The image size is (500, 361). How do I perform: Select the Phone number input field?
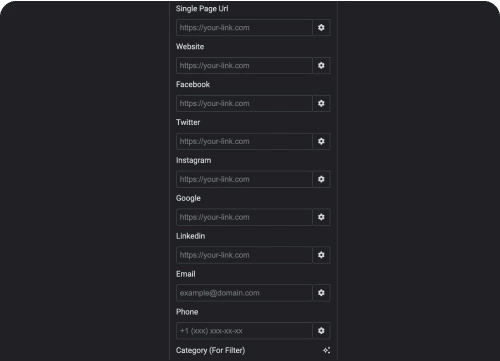(x=244, y=331)
